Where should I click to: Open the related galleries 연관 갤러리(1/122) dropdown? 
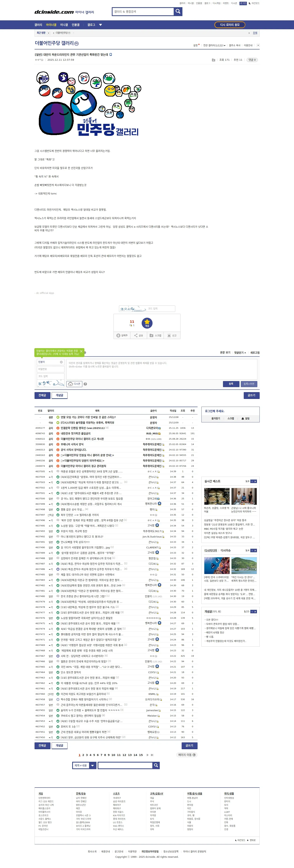[x=214, y=46]
